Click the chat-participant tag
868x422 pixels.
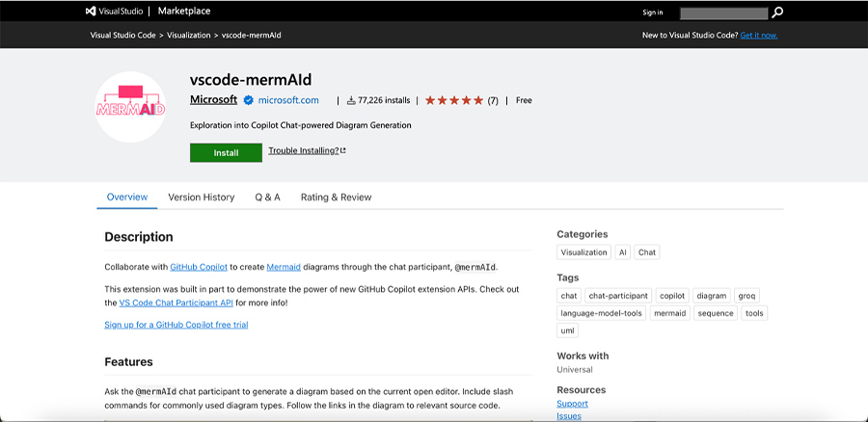click(x=618, y=296)
